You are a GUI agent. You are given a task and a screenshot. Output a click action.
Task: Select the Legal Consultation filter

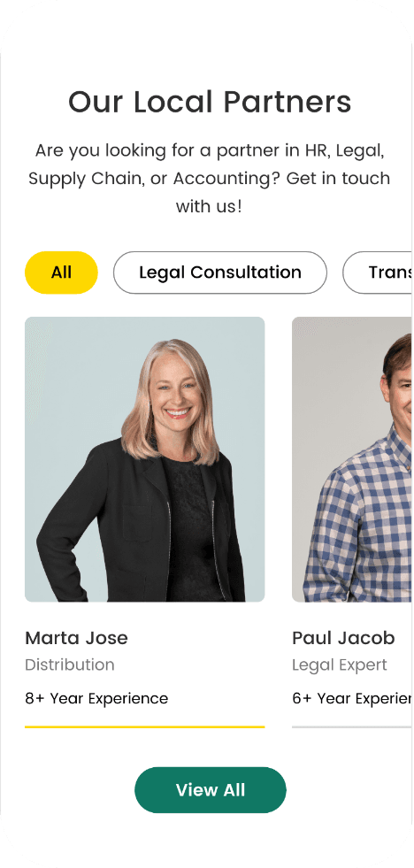pyautogui.click(x=219, y=273)
